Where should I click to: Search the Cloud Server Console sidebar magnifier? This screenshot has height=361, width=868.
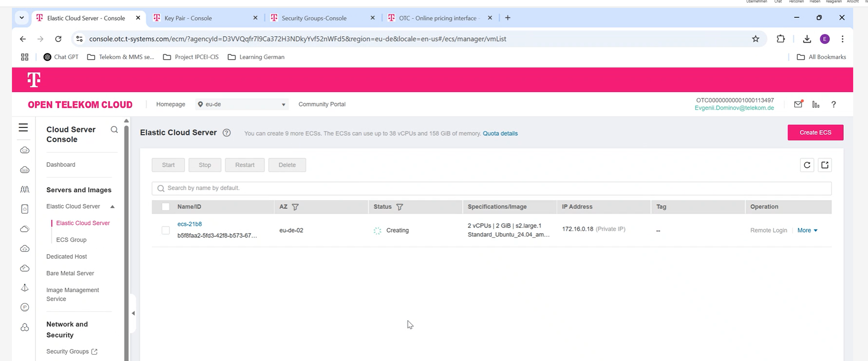coord(114,130)
